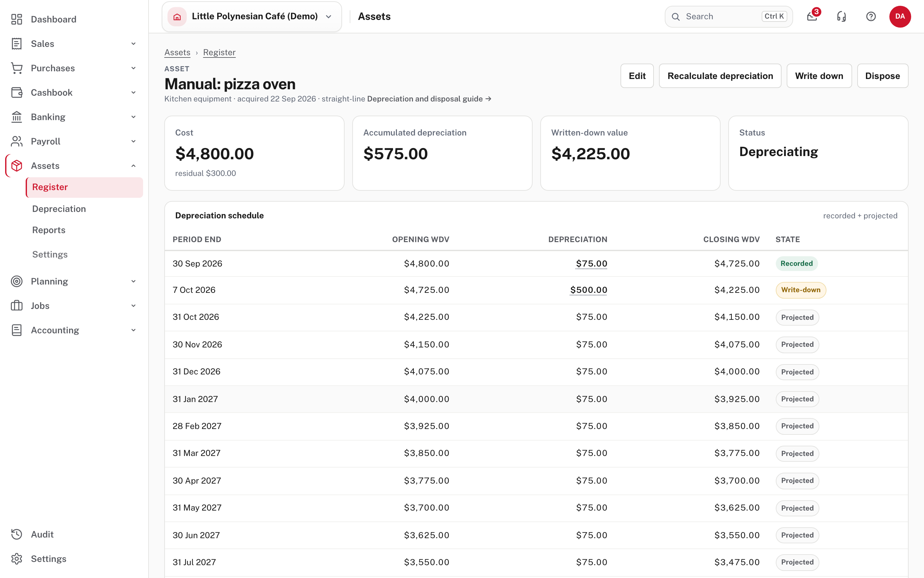This screenshot has height=578, width=924.
Task: Expand the Banking menu chevron
Action: coord(133,117)
